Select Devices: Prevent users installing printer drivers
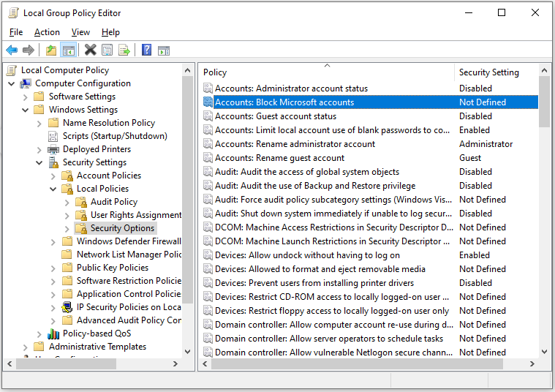555x392 pixels. pos(314,283)
